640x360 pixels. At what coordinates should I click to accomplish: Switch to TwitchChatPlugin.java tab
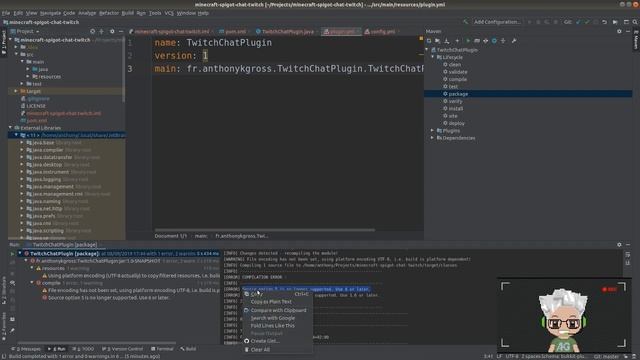tap(285, 31)
